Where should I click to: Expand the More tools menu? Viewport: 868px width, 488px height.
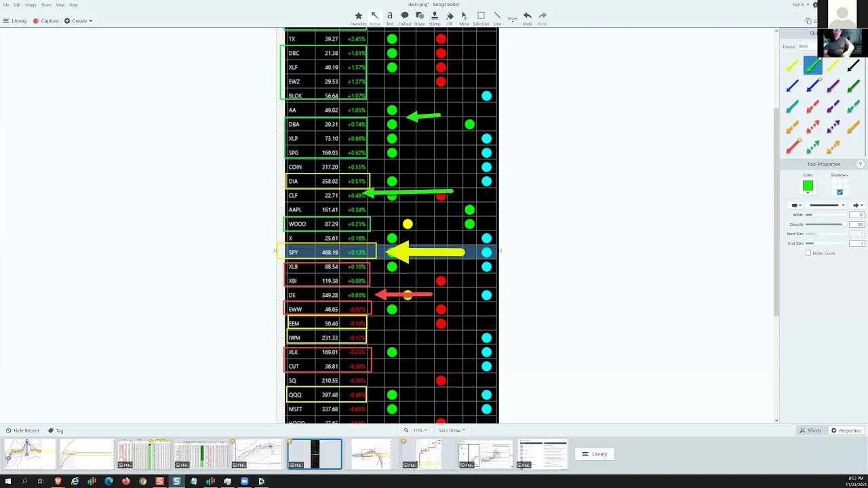[x=513, y=18]
